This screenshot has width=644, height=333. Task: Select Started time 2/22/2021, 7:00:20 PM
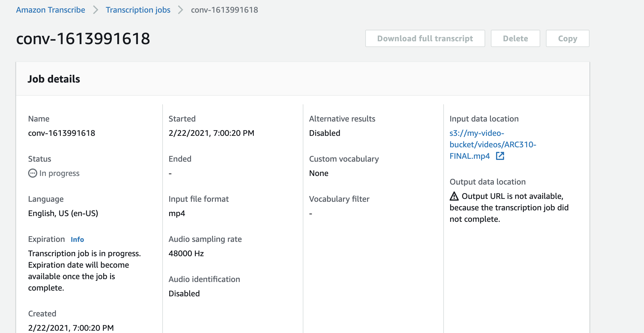pyautogui.click(x=211, y=133)
